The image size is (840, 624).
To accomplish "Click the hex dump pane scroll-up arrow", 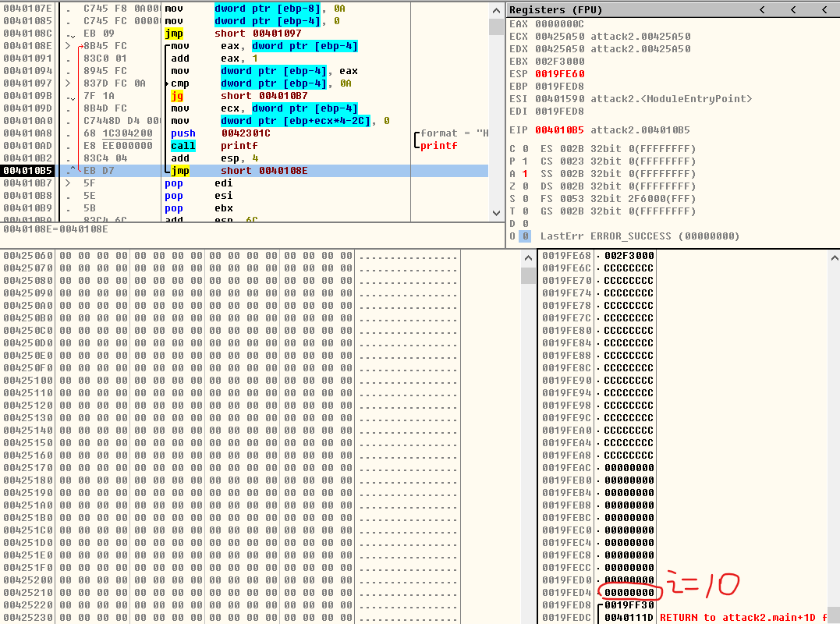I will 528,257.
